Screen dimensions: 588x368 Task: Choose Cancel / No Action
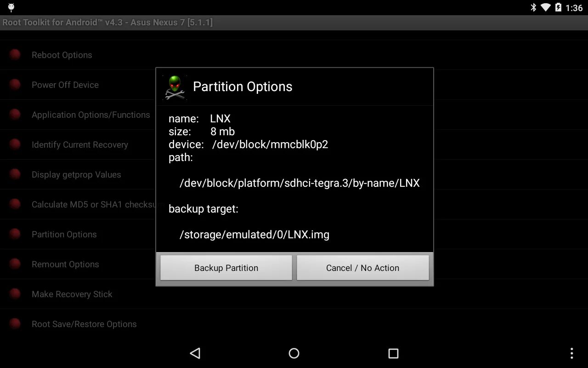point(362,268)
